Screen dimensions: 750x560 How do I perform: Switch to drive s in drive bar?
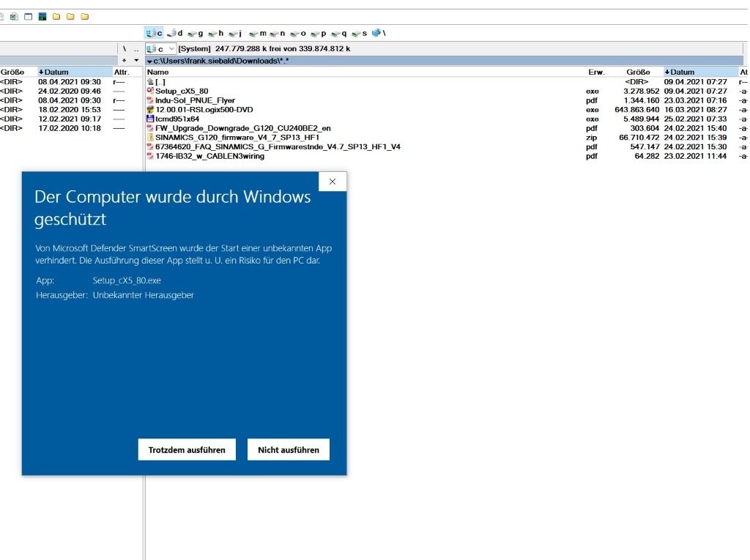tap(359, 33)
